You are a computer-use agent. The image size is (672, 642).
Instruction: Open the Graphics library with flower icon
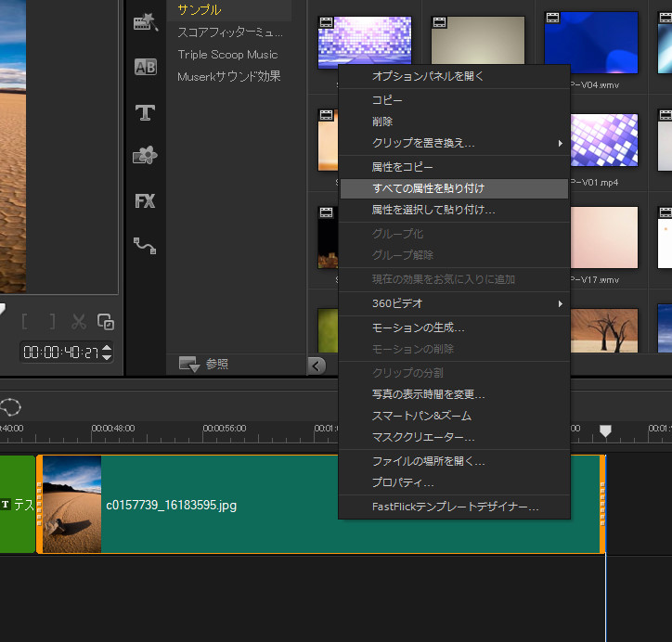(145, 156)
